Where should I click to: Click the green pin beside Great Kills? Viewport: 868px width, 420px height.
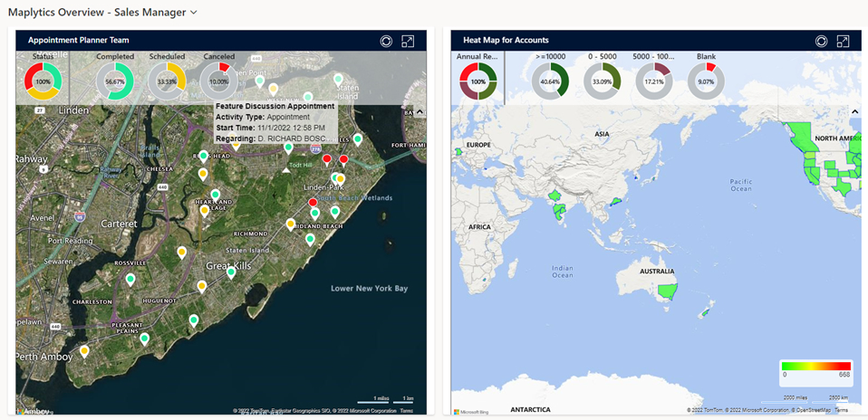click(x=231, y=272)
